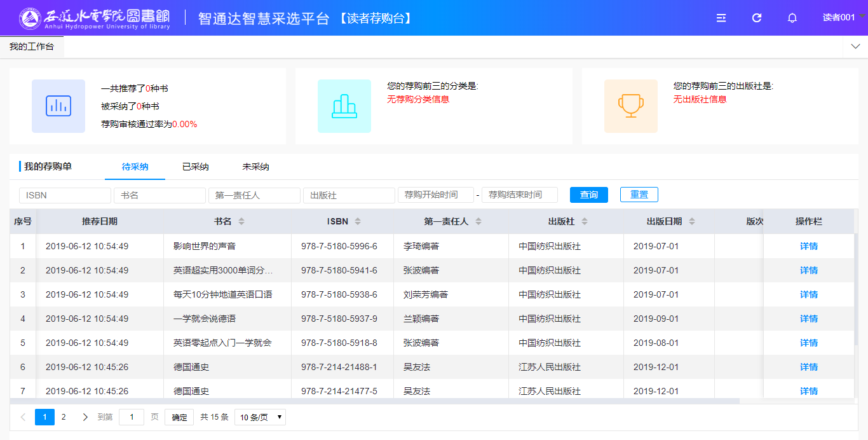Image resolution: width=868 pixels, height=440 pixels.
Task: Sort table by 书名 column arrows
Action: pyautogui.click(x=241, y=221)
